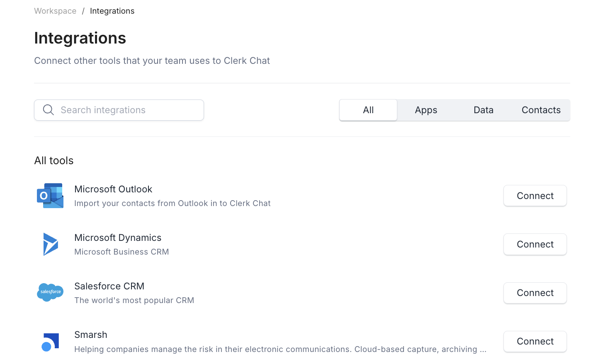Focus the Search integrations field
This screenshot has height=364, width=598.
[x=129, y=110]
